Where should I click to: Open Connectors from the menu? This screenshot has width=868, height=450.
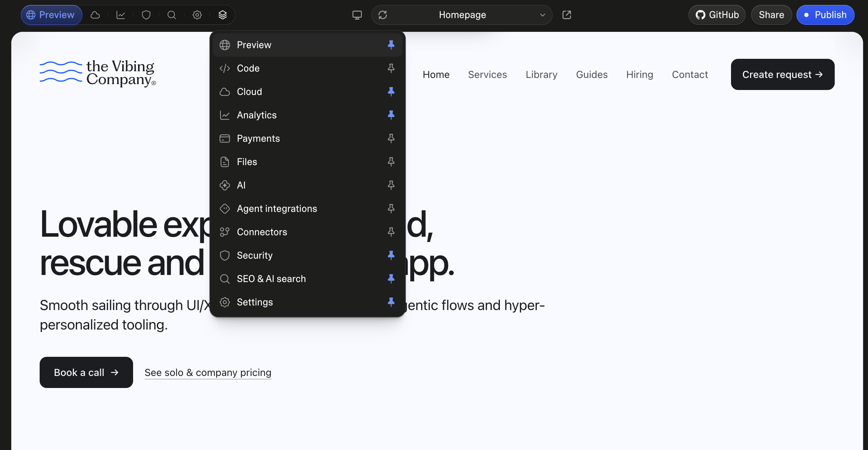[x=307, y=232]
